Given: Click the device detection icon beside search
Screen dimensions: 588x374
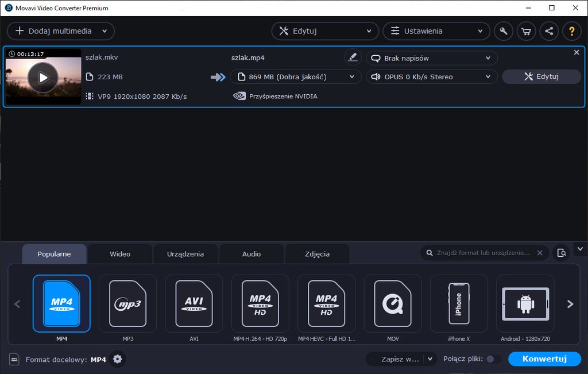Looking at the screenshot, I should tap(562, 253).
